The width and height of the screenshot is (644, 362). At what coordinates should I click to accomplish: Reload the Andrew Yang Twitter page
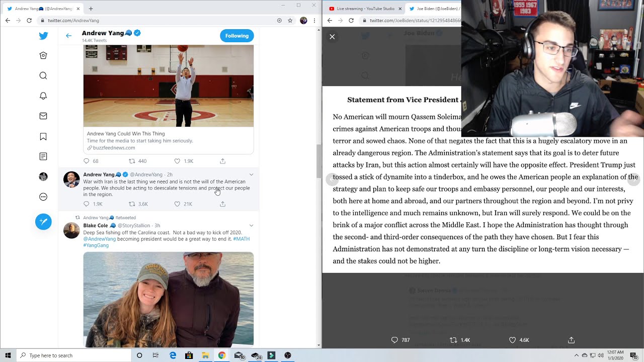tap(29, 21)
